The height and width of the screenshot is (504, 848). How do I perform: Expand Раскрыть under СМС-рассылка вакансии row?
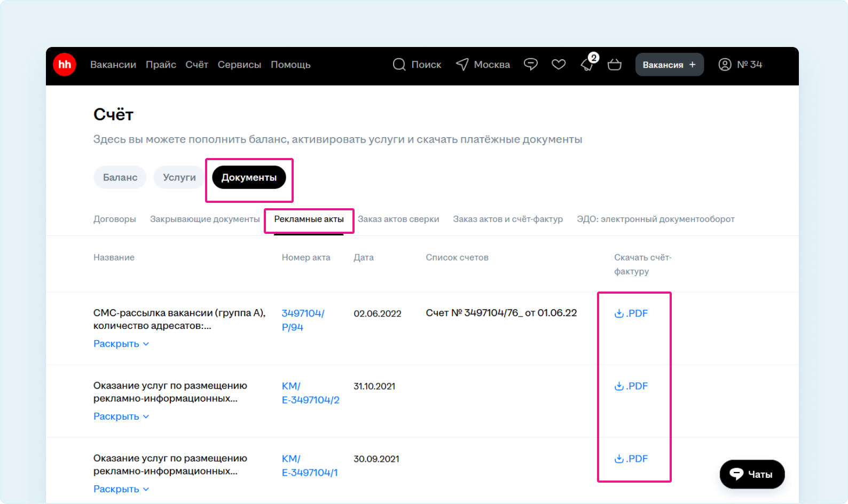pyautogui.click(x=121, y=344)
